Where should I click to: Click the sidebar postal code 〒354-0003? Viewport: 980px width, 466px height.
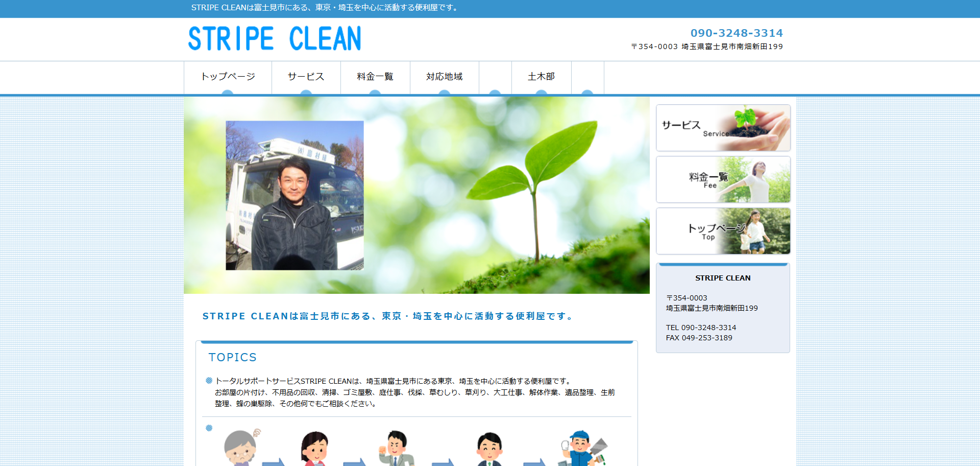click(x=687, y=298)
